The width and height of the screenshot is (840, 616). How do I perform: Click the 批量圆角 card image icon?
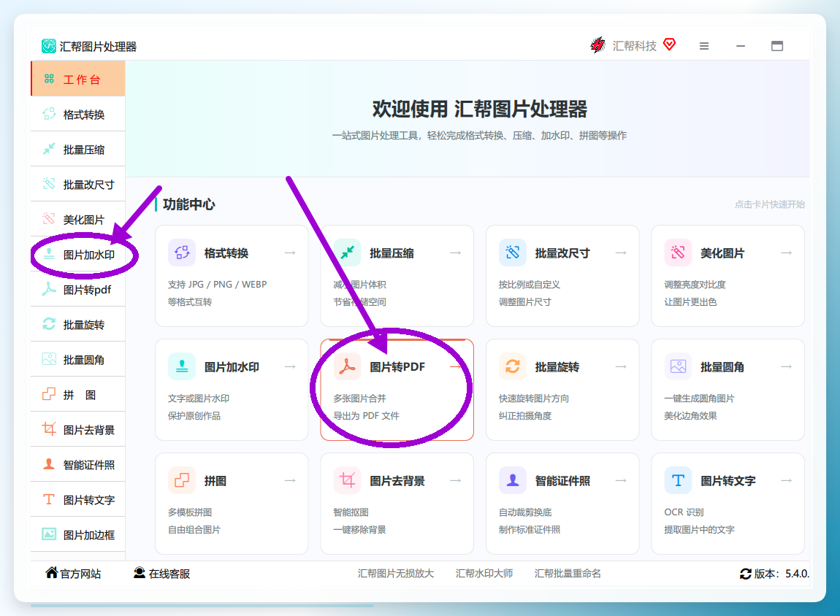coord(679,366)
